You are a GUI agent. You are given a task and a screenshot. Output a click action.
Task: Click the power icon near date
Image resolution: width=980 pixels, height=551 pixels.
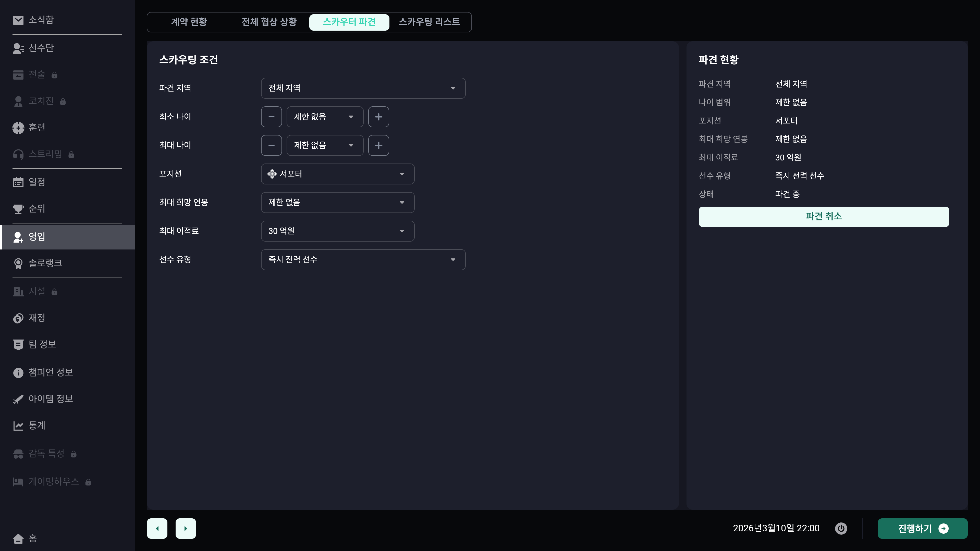point(841,528)
